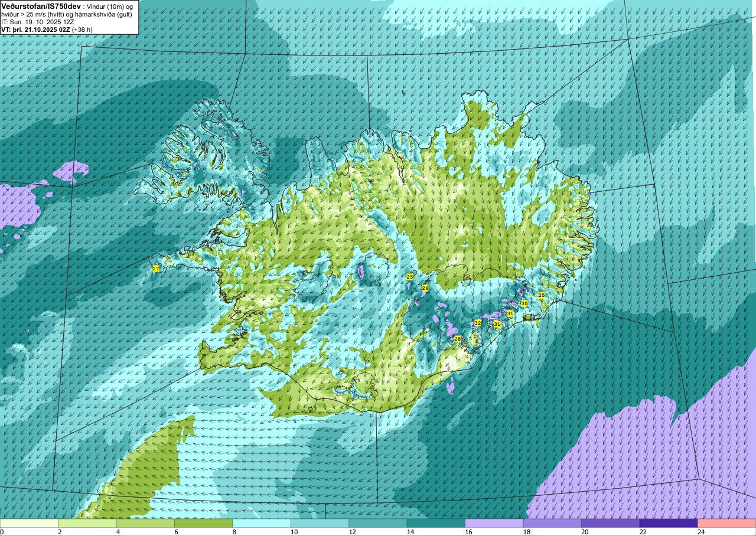
Task: Click the legend scale value 0
Action: point(2,532)
